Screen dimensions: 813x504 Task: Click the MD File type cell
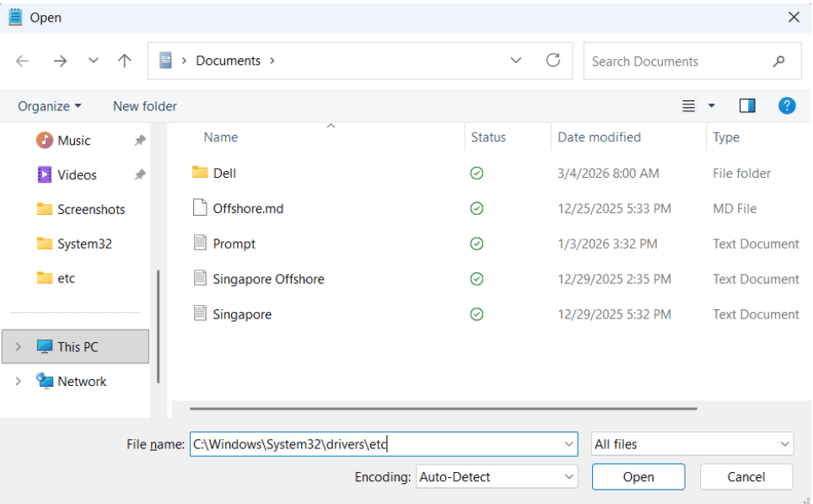click(x=735, y=208)
